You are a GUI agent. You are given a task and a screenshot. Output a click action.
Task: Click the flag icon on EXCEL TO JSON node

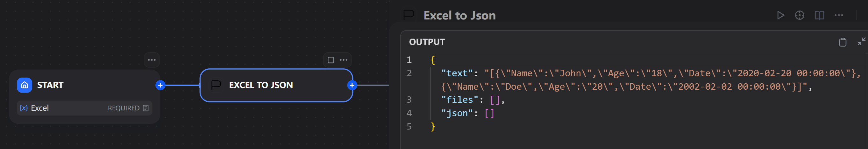(x=216, y=85)
